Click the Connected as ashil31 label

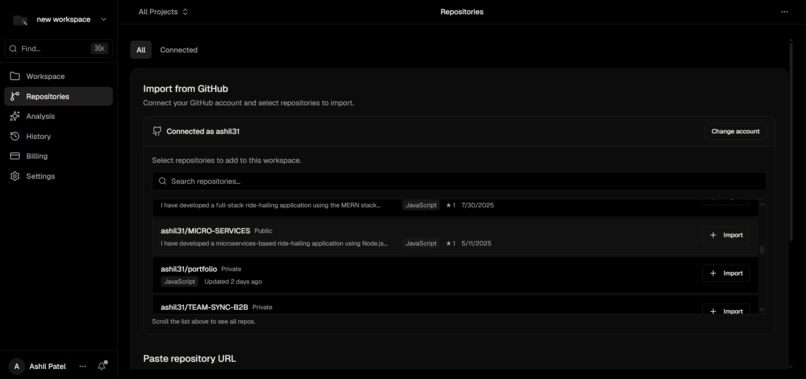[x=203, y=132]
